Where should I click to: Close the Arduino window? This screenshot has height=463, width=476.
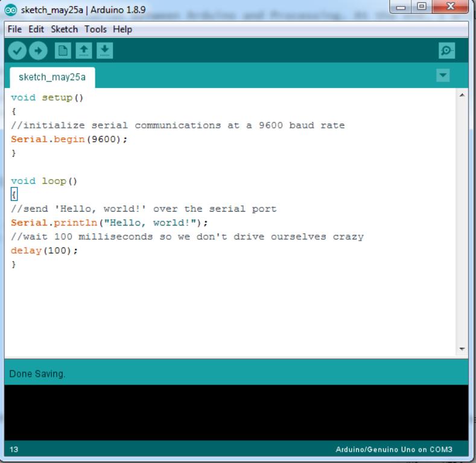tap(451, 7)
